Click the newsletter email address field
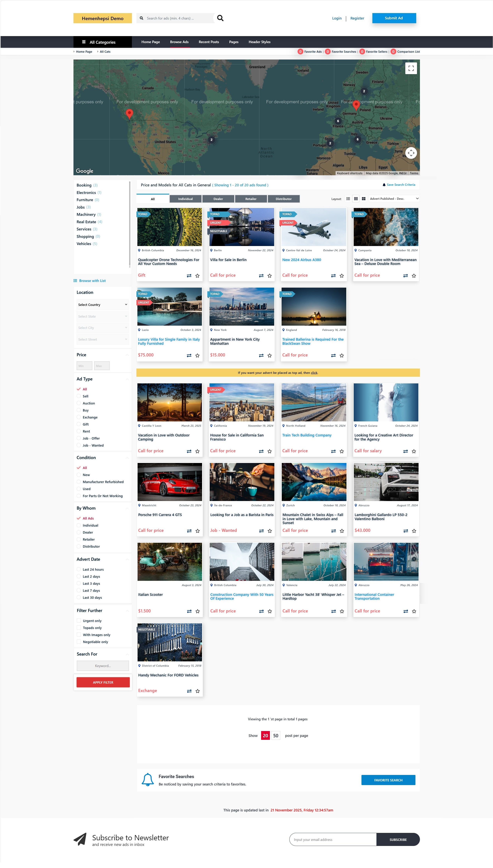 tap(332, 840)
